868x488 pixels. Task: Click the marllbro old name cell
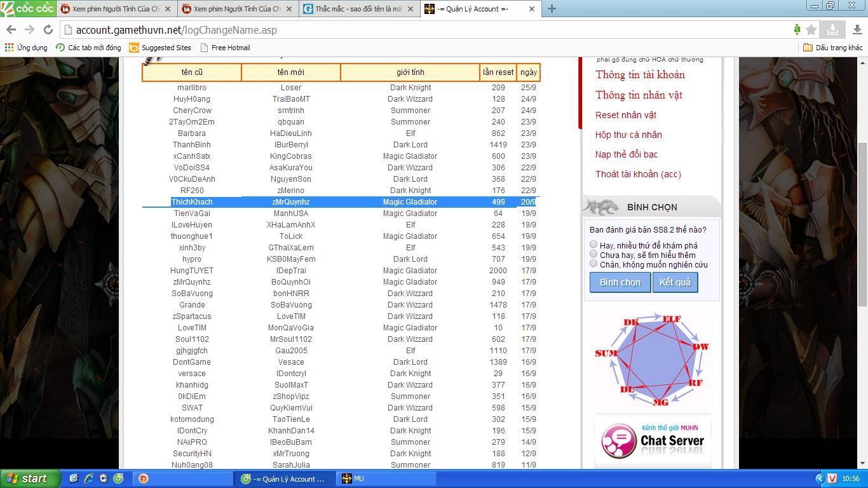point(192,88)
